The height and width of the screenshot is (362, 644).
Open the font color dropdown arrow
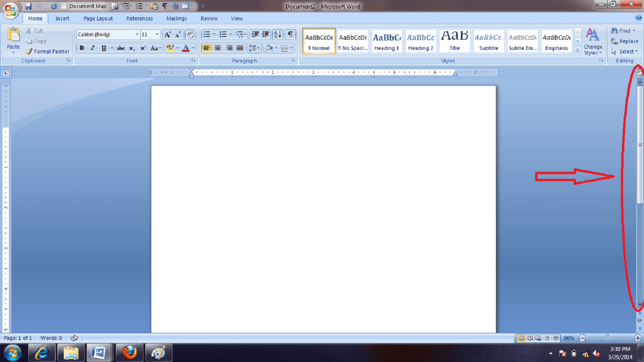pos(193,48)
